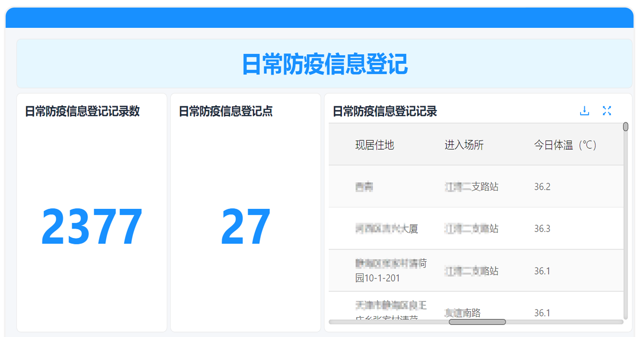Click the 日常防疫信息登记点 counter card

click(245, 211)
